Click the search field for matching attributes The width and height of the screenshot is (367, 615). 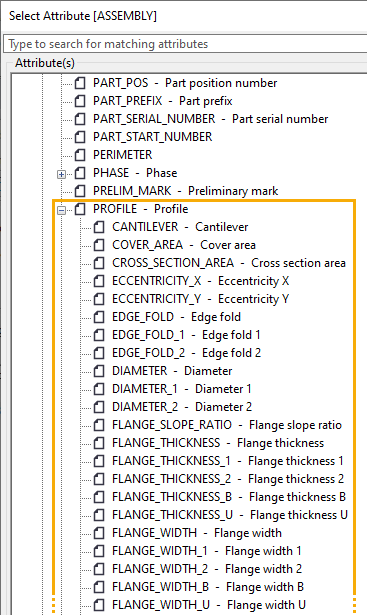click(x=185, y=44)
